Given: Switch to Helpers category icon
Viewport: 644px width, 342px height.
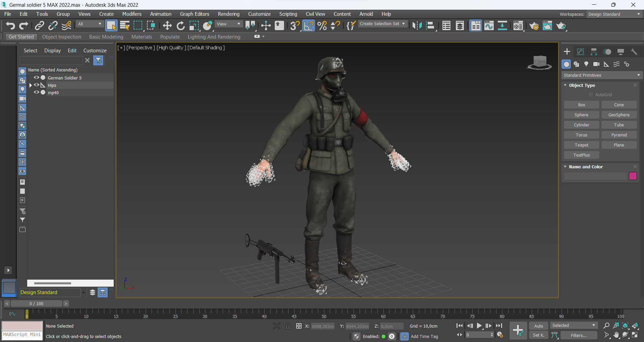Looking at the screenshot, I should (606, 64).
